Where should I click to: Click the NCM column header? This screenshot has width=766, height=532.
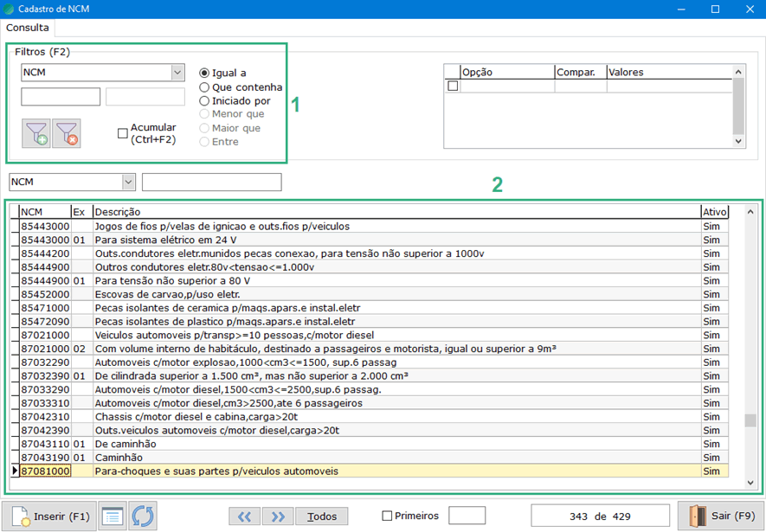click(x=45, y=212)
